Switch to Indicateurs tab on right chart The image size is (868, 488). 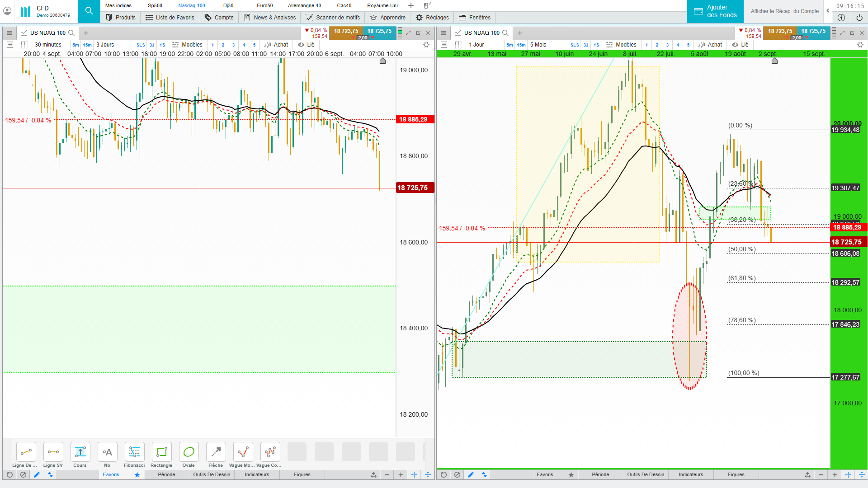pyautogui.click(x=690, y=474)
